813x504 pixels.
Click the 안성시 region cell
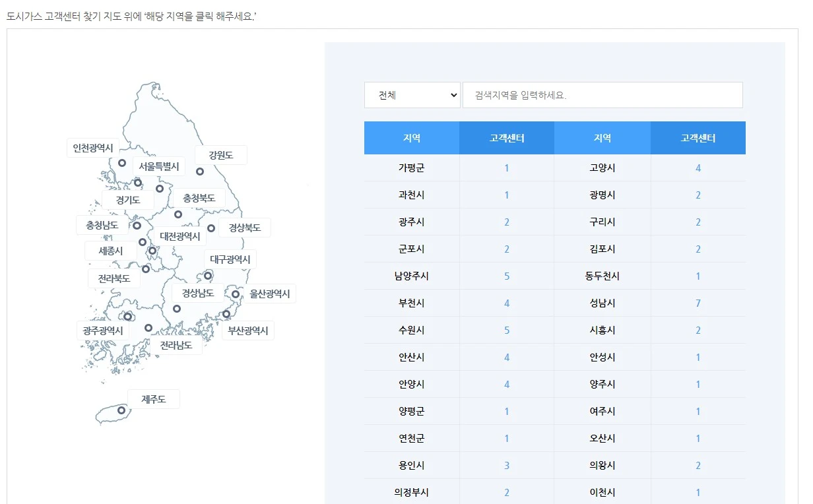coord(602,358)
